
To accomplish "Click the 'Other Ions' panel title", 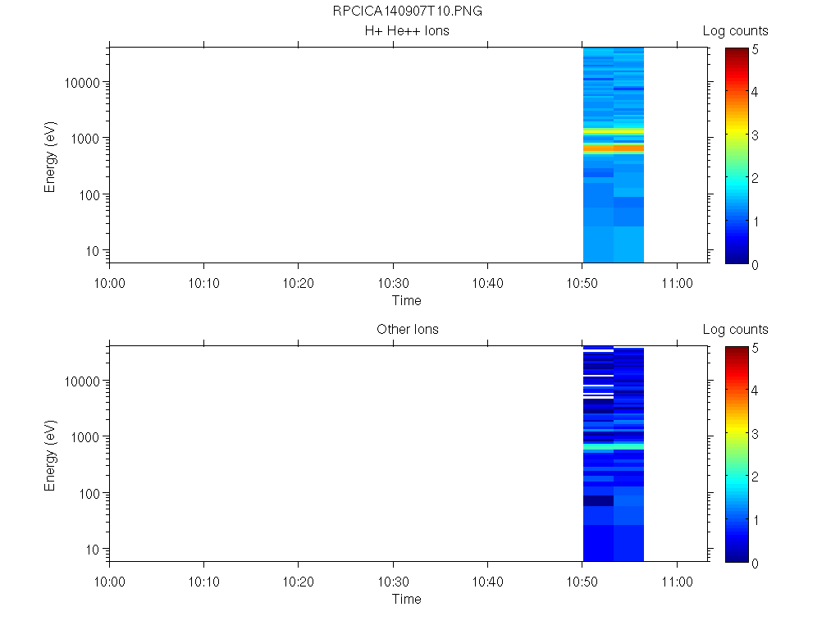I will click(x=407, y=329).
